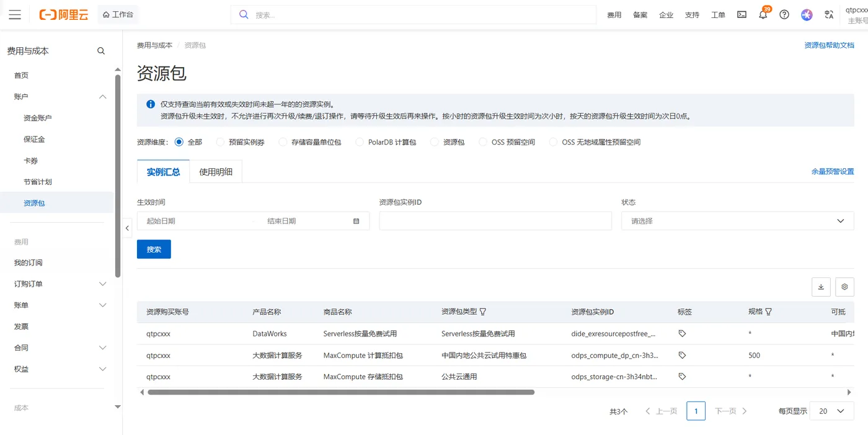Expand the 权益 sidebar section

tap(103, 369)
